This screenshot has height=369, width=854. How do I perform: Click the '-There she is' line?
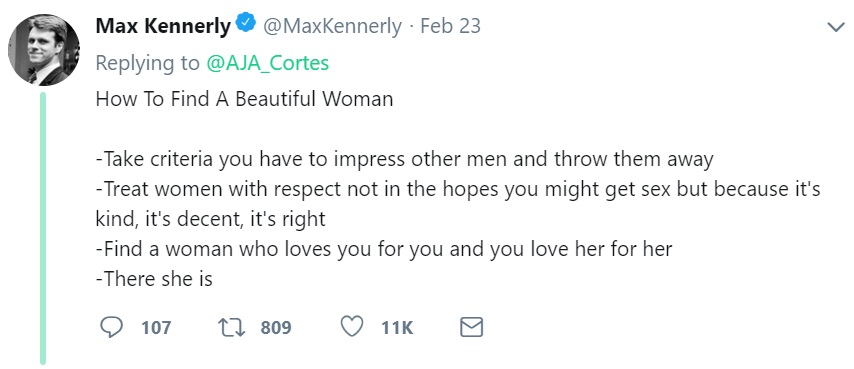coord(154,279)
